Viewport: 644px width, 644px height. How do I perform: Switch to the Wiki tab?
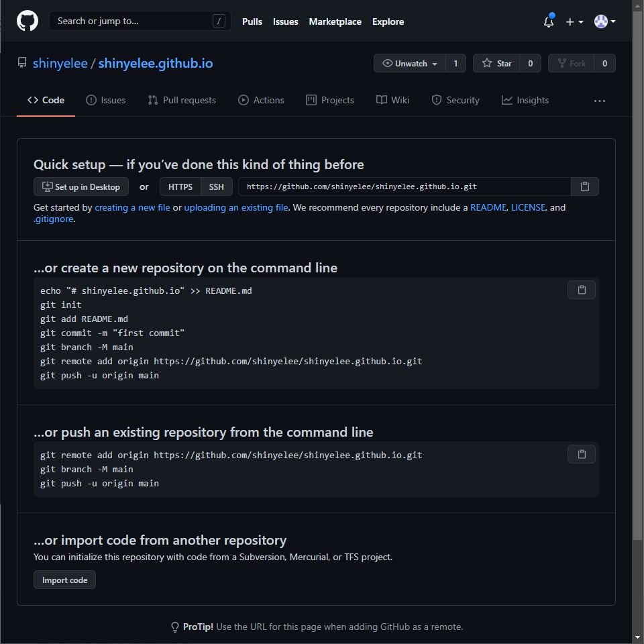point(392,100)
